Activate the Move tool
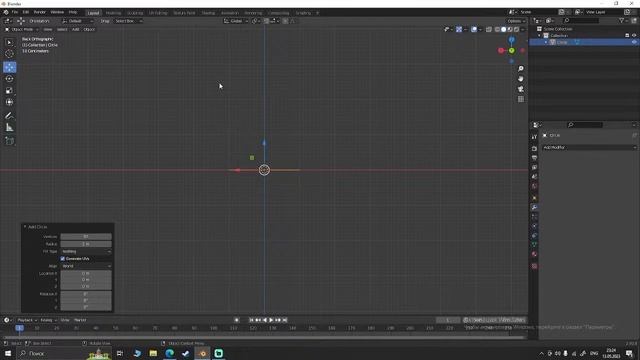640x360 pixels. 9,67
